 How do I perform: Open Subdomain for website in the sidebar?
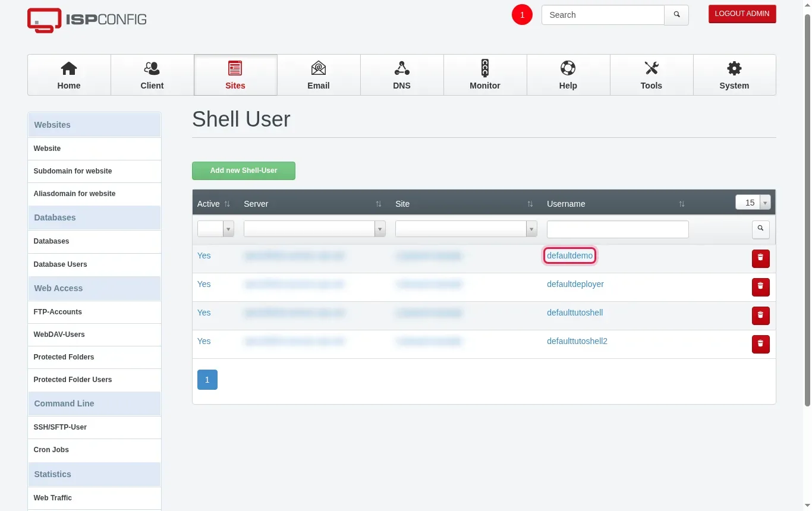pyautogui.click(x=95, y=171)
